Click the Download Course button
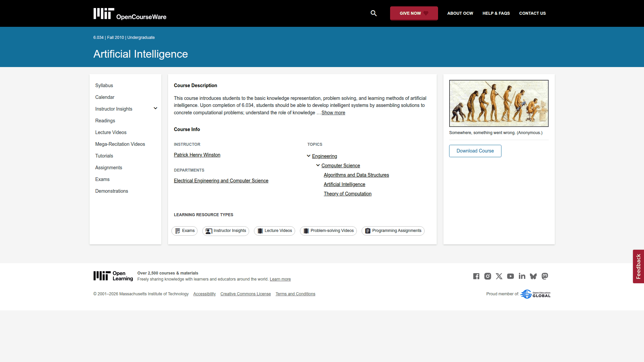This screenshot has width=644, height=362. (475, 151)
